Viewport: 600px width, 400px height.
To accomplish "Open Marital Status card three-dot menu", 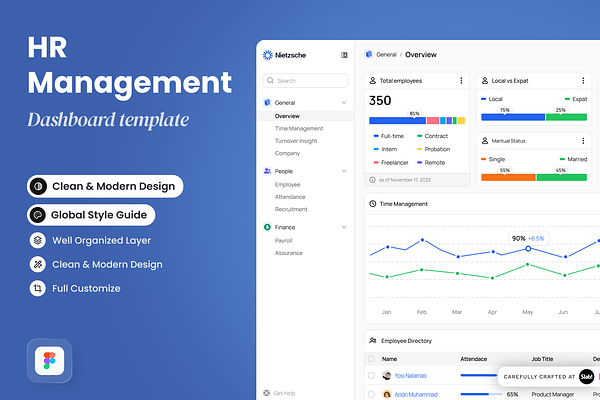I will (583, 140).
